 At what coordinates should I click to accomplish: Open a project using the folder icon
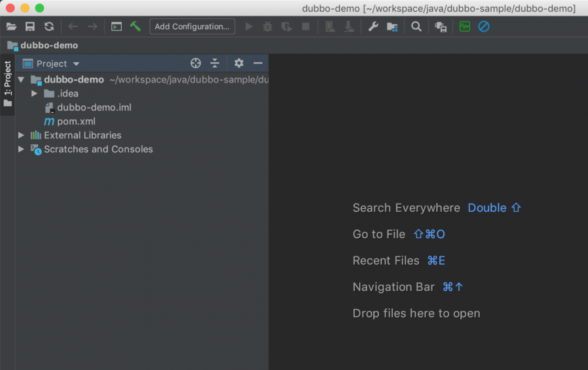pyautogui.click(x=12, y=26)
